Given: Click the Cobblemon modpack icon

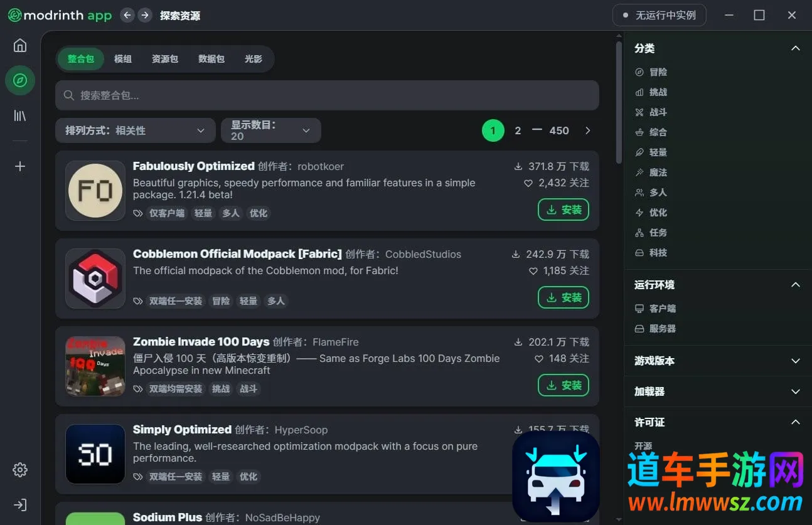Looking at the screenshot, I should coord(95,278).
